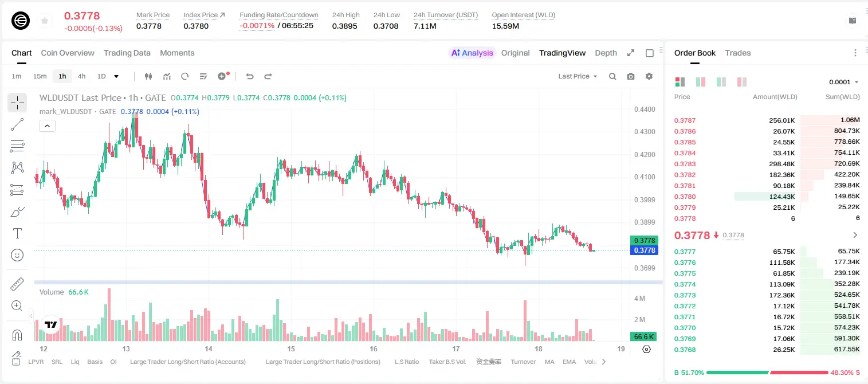Image resolution: width=868 pixels, height=384 pixels.
Task: Select the crosshair cursor tool
Action: [17, 103]
